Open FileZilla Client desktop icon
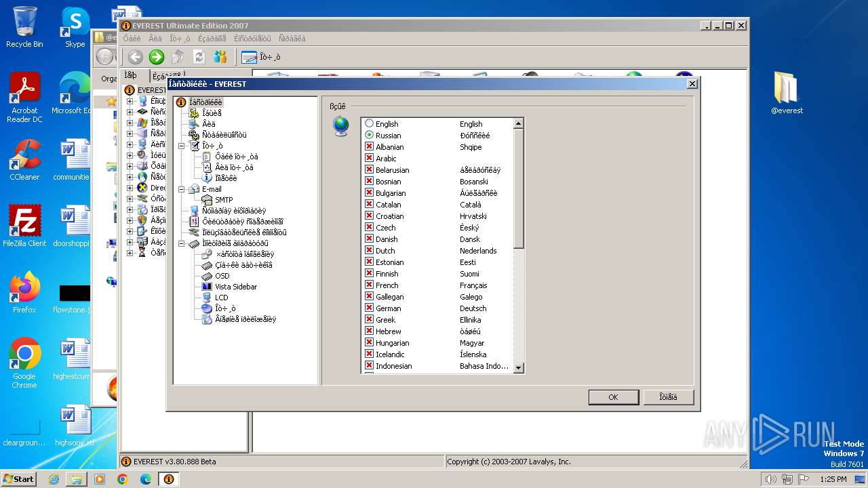868x488 pixels. 24,226
